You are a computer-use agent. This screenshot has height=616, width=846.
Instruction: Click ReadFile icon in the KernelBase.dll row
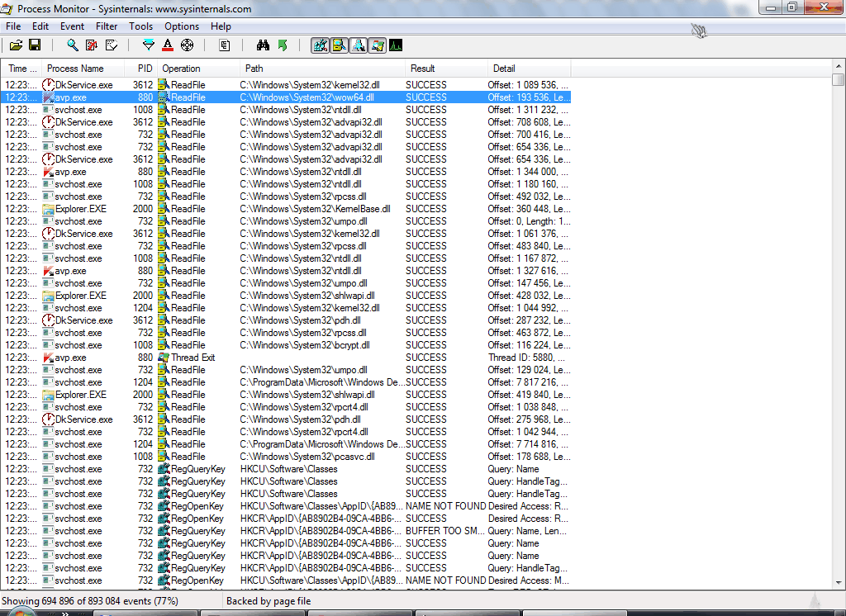(164, 209)
